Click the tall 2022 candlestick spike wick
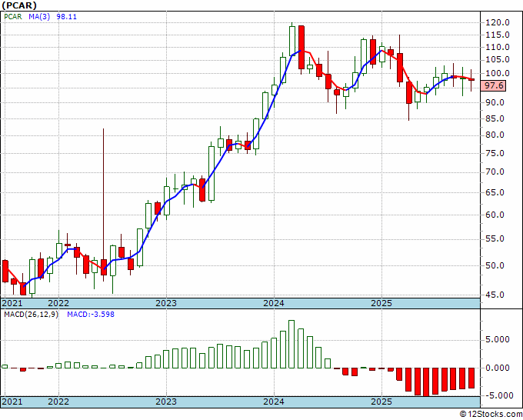Image resolution: width=523 pixels, height=420 pixels. [103, 194]
